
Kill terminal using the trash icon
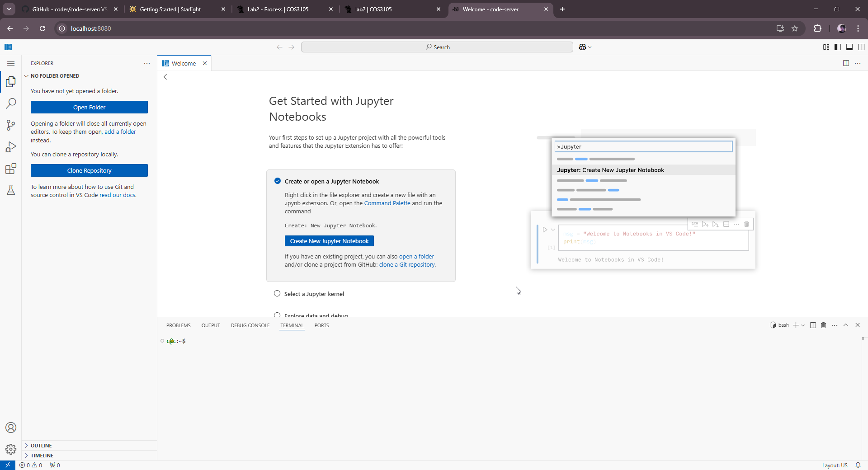pyautogui.click(x=823, y=325)
